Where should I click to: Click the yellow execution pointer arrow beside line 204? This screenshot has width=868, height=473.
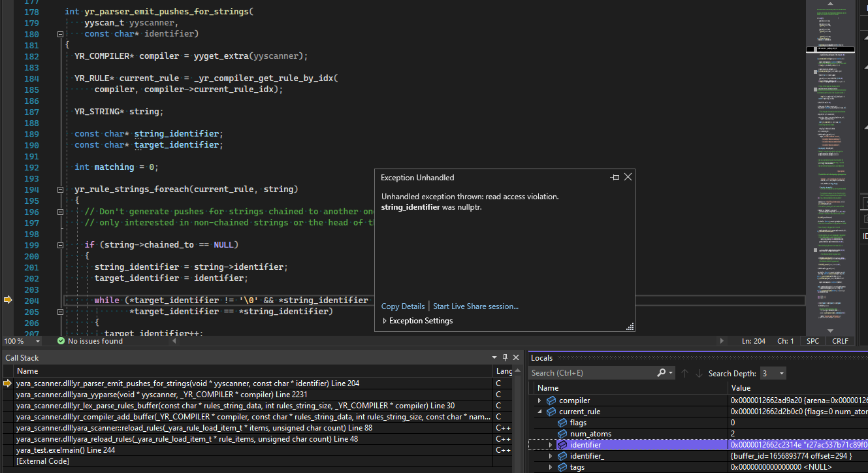tap(8, 299)
